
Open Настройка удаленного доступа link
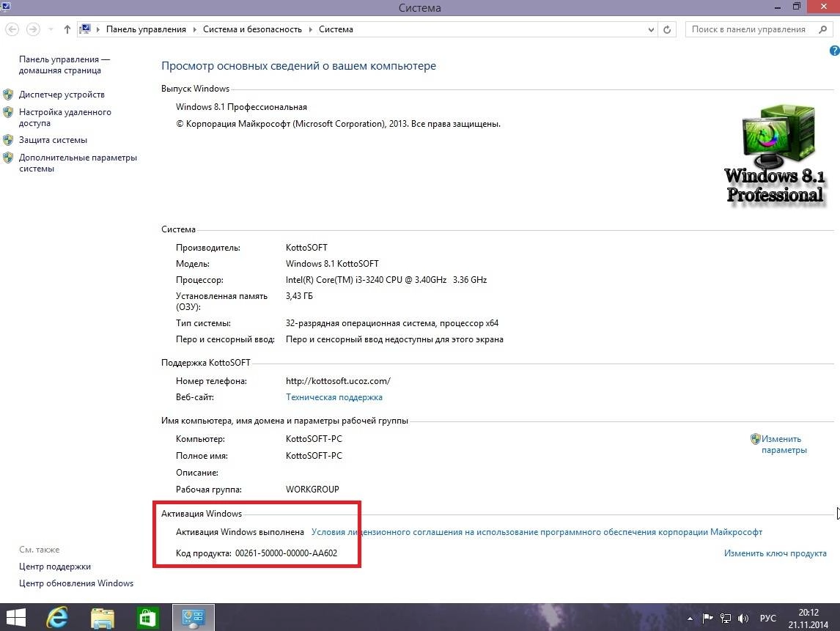[65, 117]
